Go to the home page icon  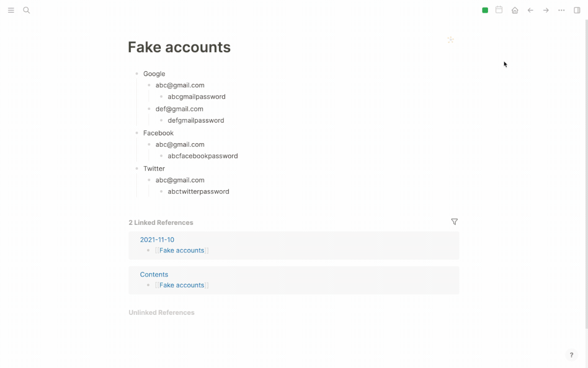(515, 10)
